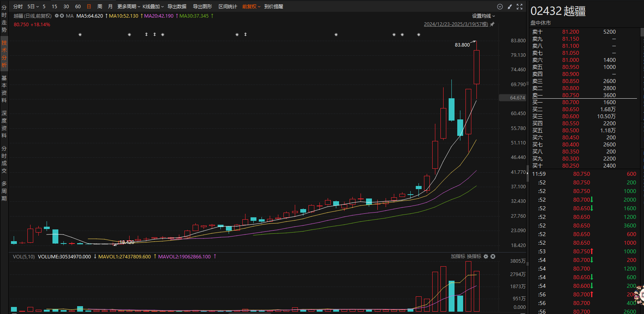Select the 日 daily K-line period
Viewport: 644px width, 314px height.
89,7
